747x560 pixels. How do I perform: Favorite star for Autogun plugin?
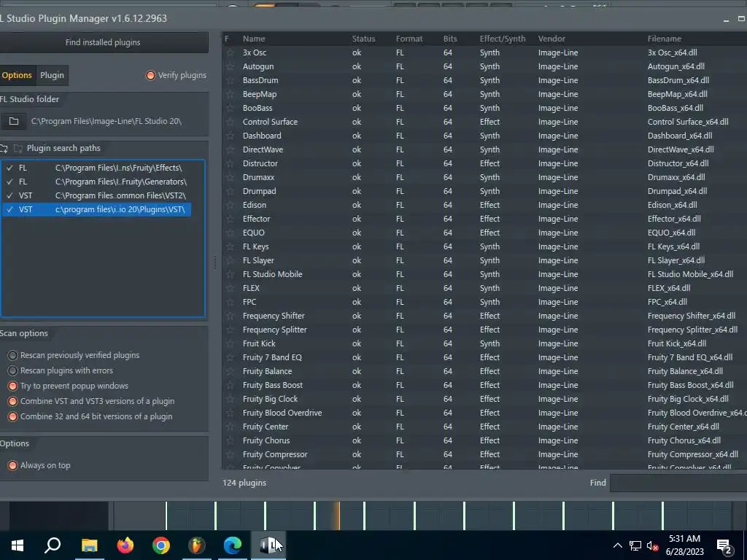coord(230,66)
